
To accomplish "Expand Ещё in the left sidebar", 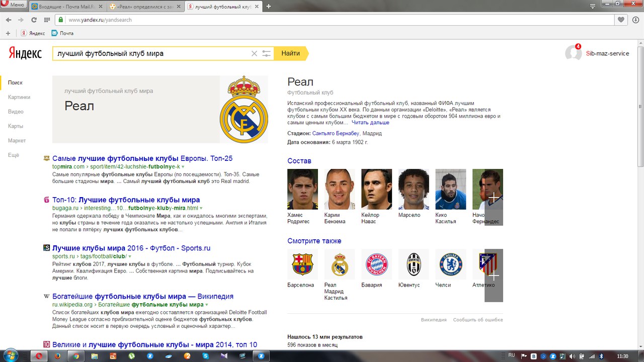I will [14, 155].
